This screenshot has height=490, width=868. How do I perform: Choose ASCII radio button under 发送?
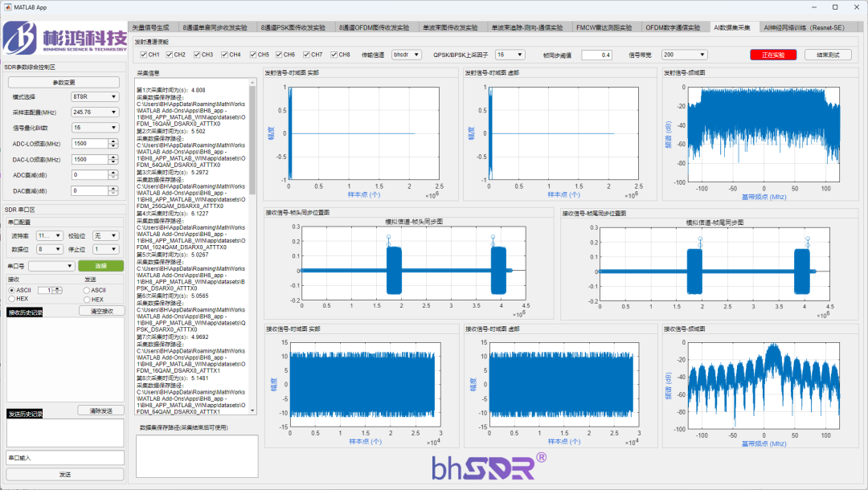[x=87, y=290]
